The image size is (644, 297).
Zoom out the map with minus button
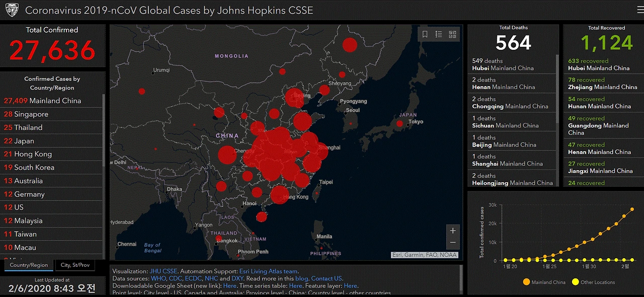click(x=453, y=243)
